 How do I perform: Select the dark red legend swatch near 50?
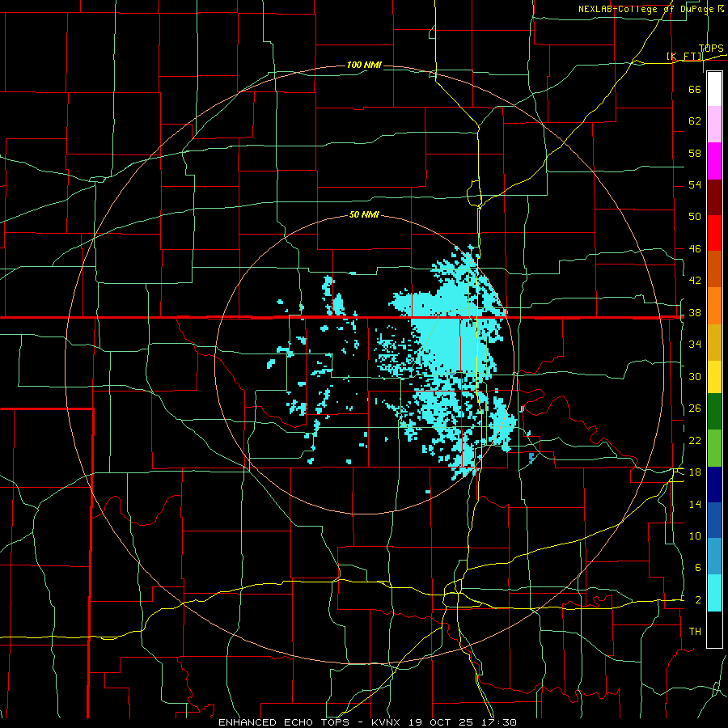pos(714,197)
